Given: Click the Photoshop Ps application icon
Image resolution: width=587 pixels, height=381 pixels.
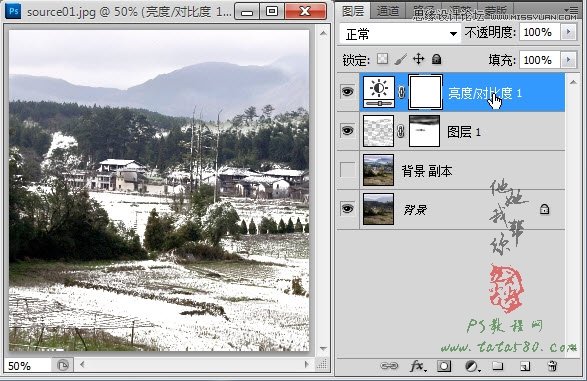Looking at the screenshot, I should 13,11.
